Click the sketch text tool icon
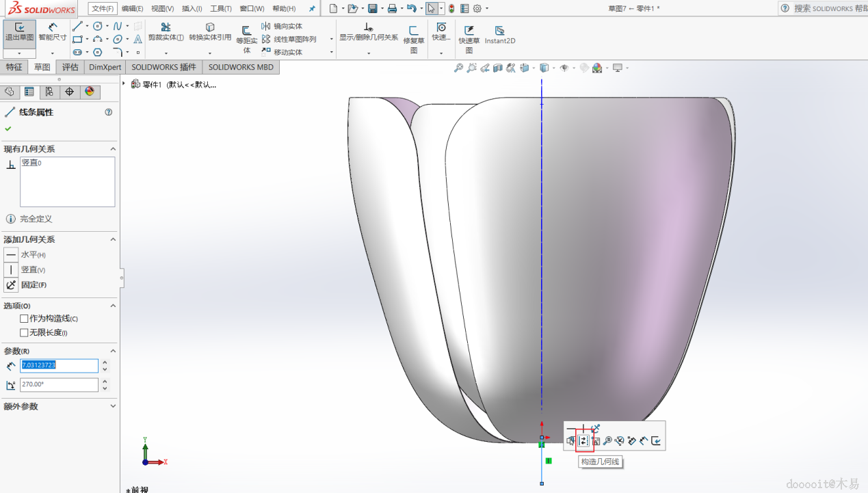The image size is (868, 493). click(138, 40)
